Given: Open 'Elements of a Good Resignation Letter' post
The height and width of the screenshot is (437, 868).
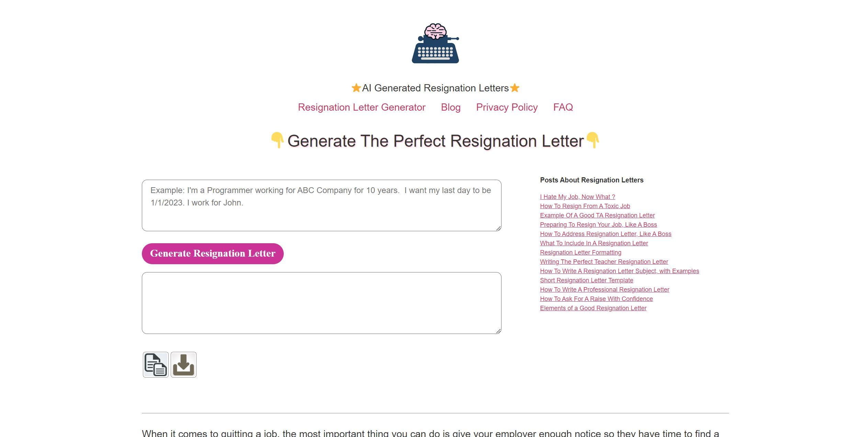Looking at the screenshot, I should coord(593,308).
